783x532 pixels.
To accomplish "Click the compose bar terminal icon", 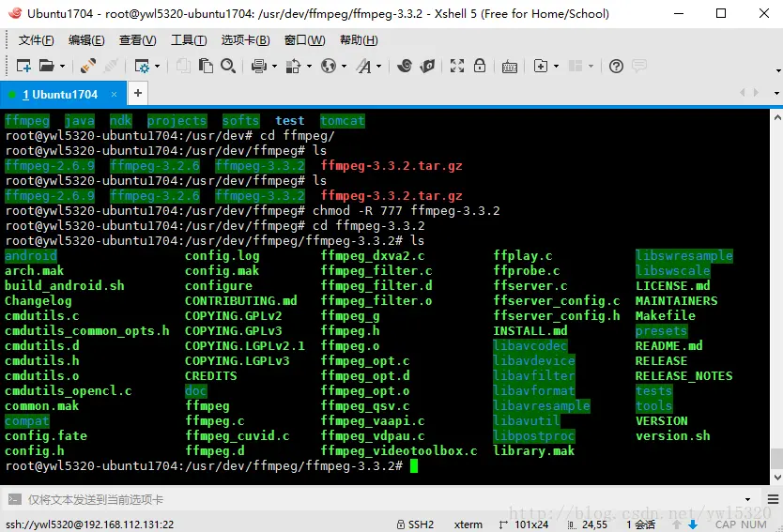I will pos(14,499).
